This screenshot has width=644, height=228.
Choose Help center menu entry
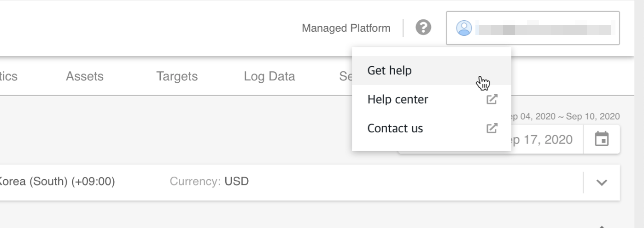[x=398, y=99]
